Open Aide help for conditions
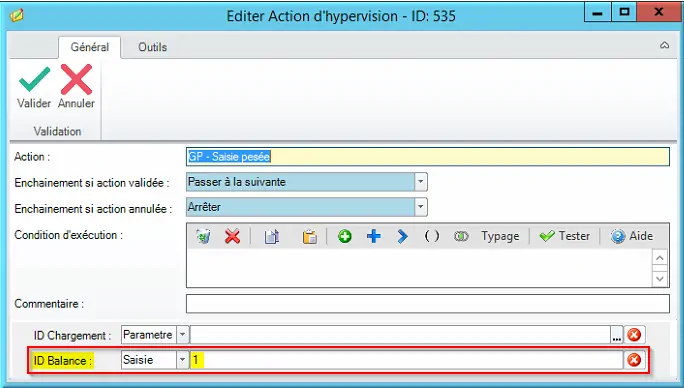 coord(631,236)
